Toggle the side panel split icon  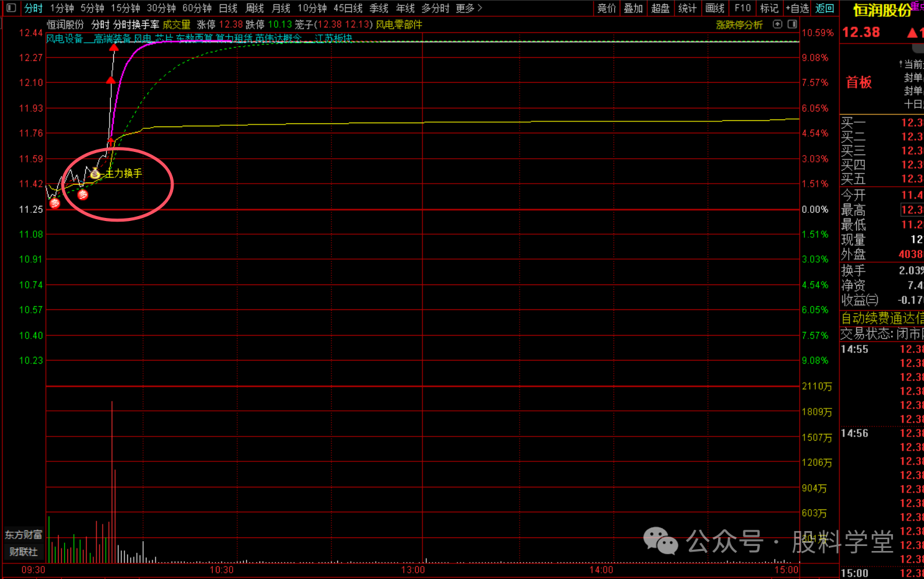click(792, 24)
